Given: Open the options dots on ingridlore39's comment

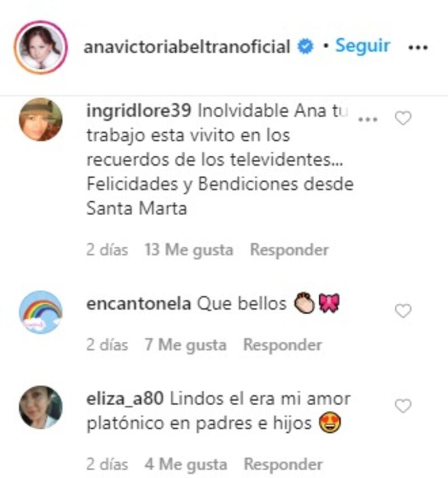Looking at the screenshot, I should pyautogui.click(x=368, y=119).
